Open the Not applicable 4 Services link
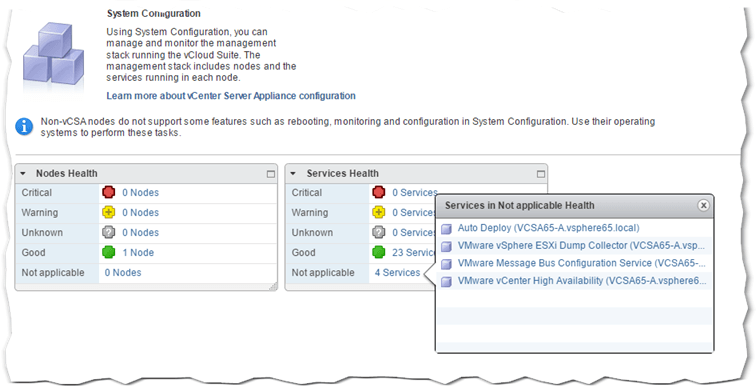Screen dimensions: 756x392 click(397, 272)
